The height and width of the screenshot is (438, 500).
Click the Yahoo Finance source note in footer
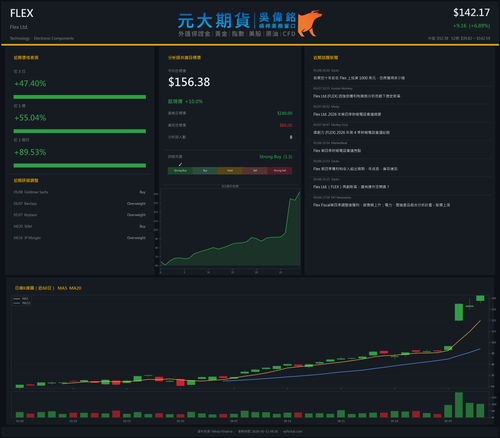pyautogui.click(x=215, y=431)
